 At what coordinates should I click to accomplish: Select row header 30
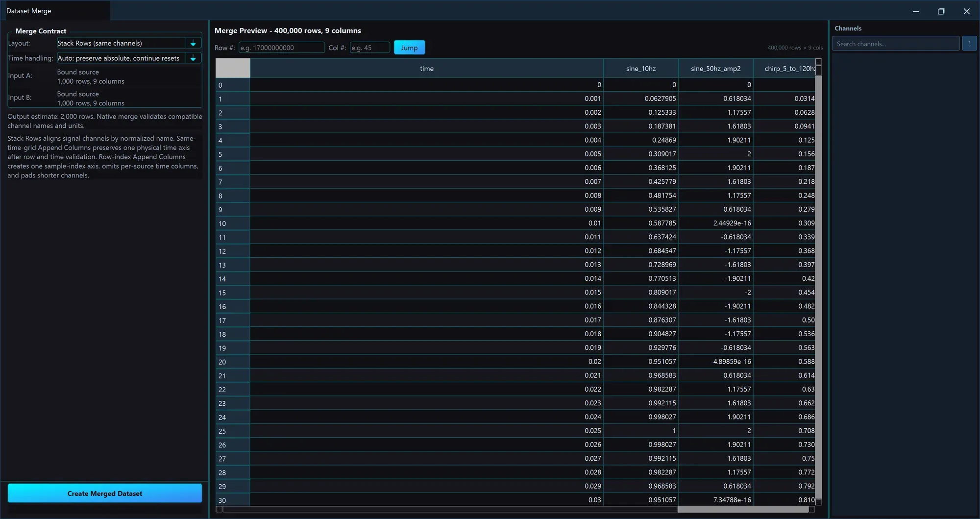point(233,500)
